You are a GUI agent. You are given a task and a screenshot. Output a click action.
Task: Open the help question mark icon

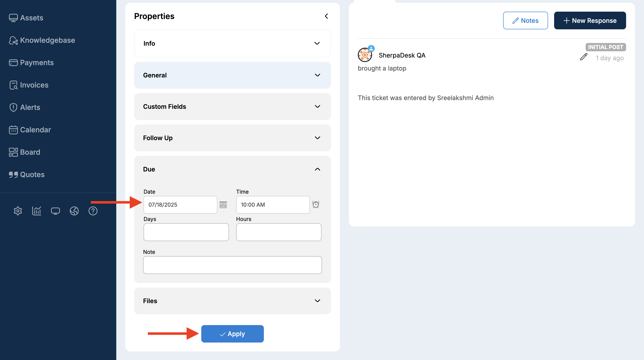pos(93,211)
